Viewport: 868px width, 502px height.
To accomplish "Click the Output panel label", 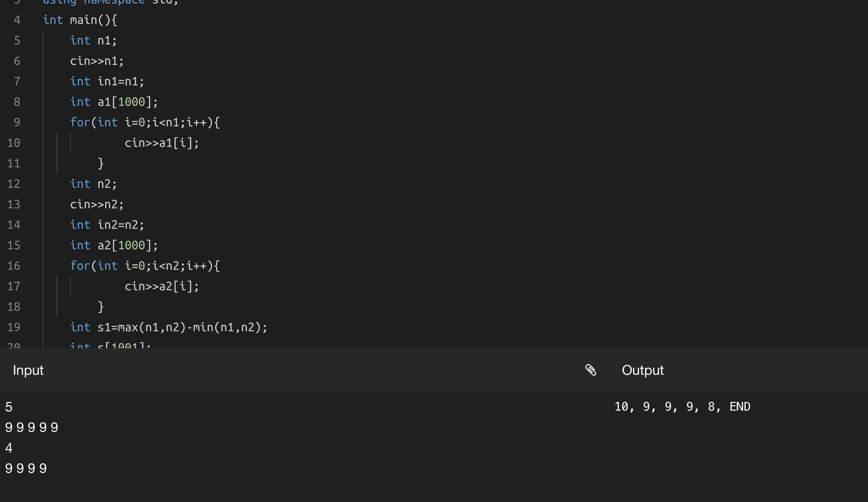I will pyautogui.click(x=643, y=370).
